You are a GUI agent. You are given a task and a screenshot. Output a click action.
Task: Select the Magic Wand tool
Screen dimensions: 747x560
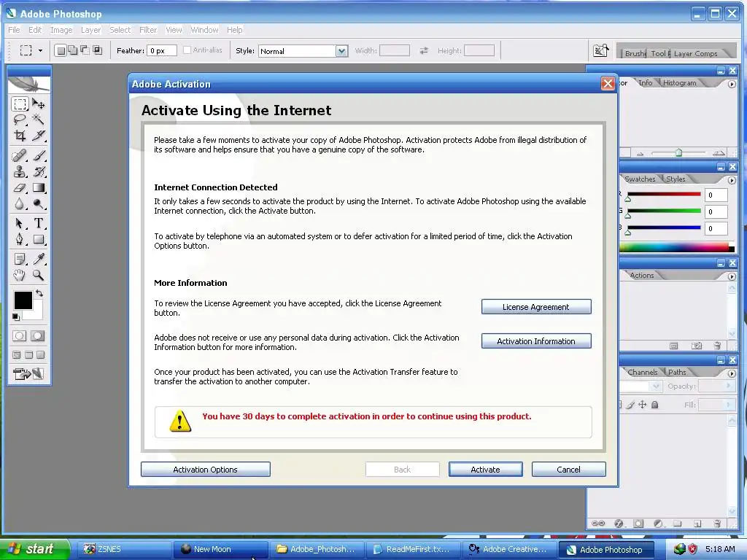click(39, 120)
